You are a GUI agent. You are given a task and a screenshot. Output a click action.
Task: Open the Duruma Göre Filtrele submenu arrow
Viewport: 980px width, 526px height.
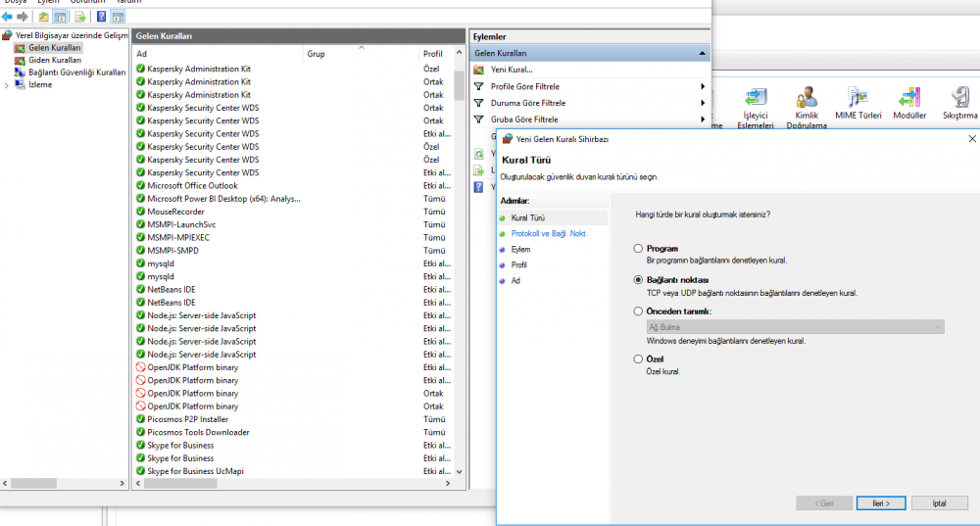(703, 103)
